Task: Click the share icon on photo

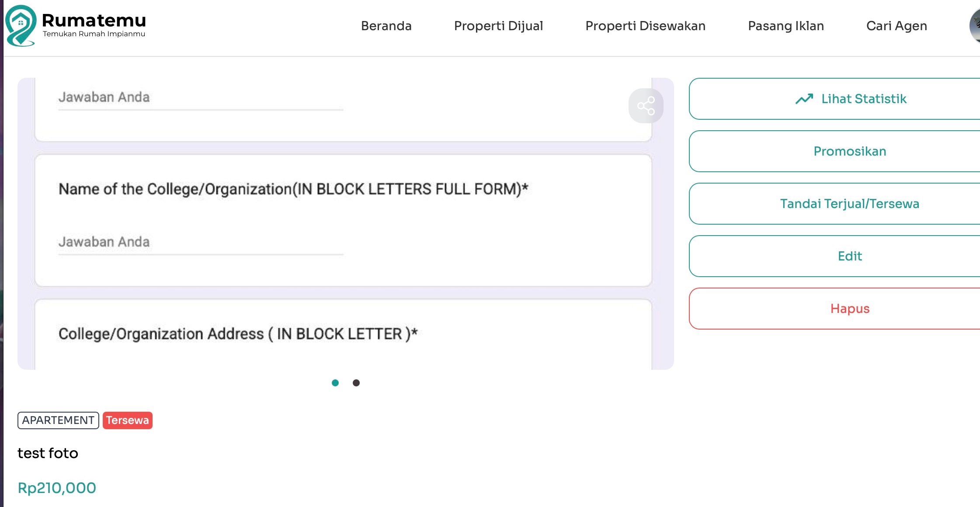Action: [x=646, y=106]
